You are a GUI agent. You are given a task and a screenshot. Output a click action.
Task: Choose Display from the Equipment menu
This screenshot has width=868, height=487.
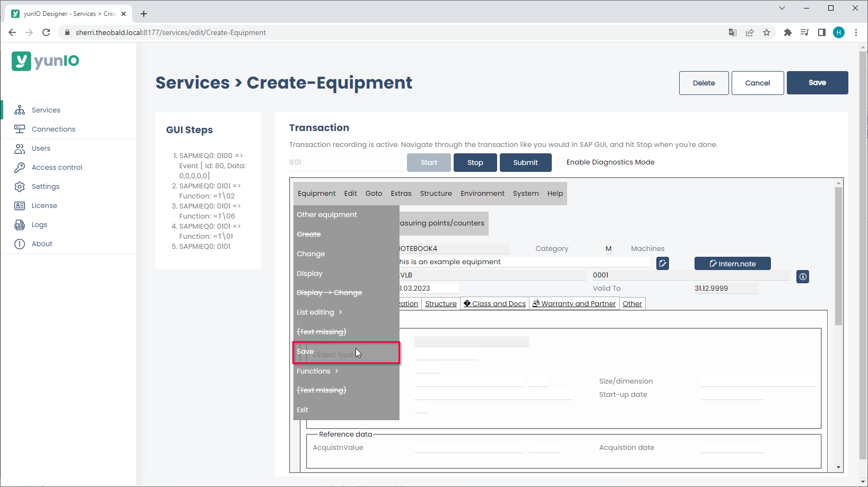pyautogui.click(x=346, y=273)
